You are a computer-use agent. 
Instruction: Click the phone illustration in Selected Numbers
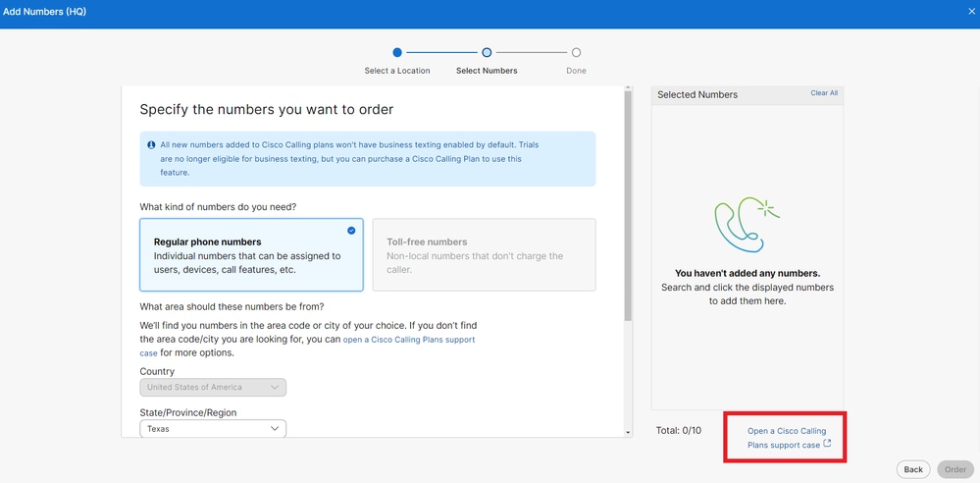click(x=747, y=225)
